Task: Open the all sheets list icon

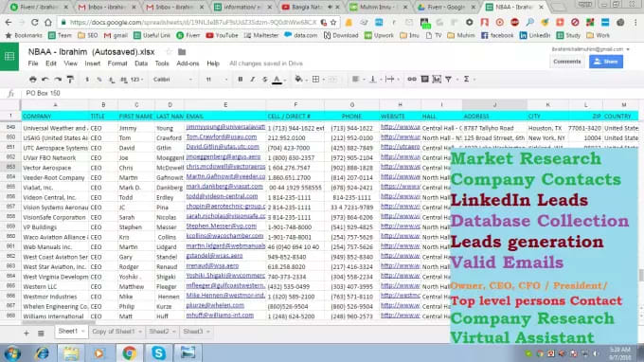Action: point(41,334)
